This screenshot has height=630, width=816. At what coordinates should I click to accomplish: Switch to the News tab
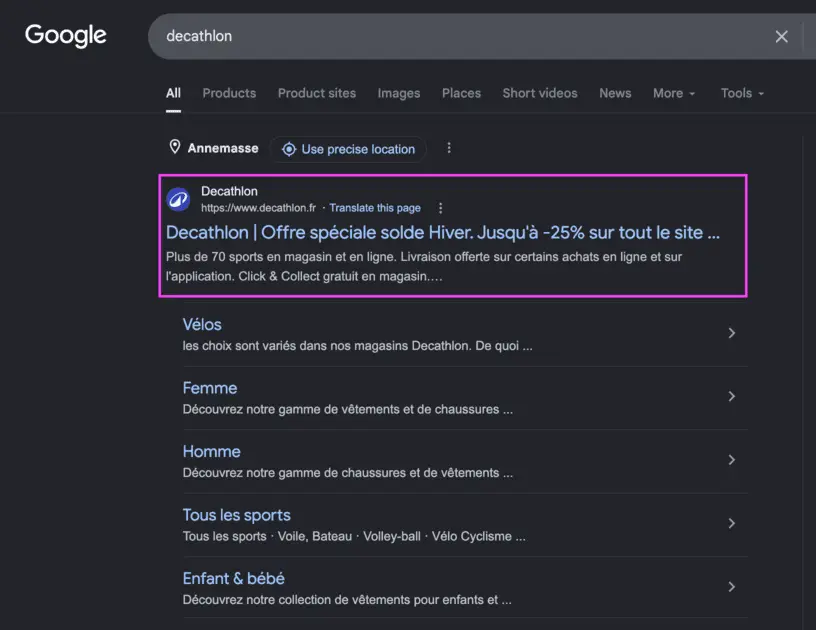615,93
